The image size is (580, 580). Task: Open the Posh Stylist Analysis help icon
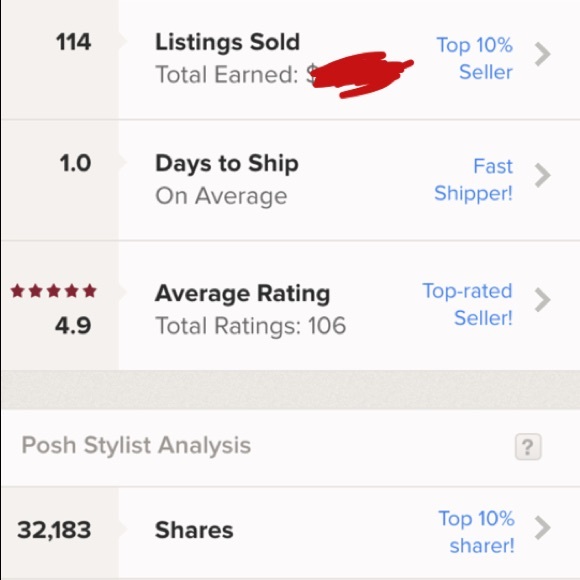click(528, 447)
